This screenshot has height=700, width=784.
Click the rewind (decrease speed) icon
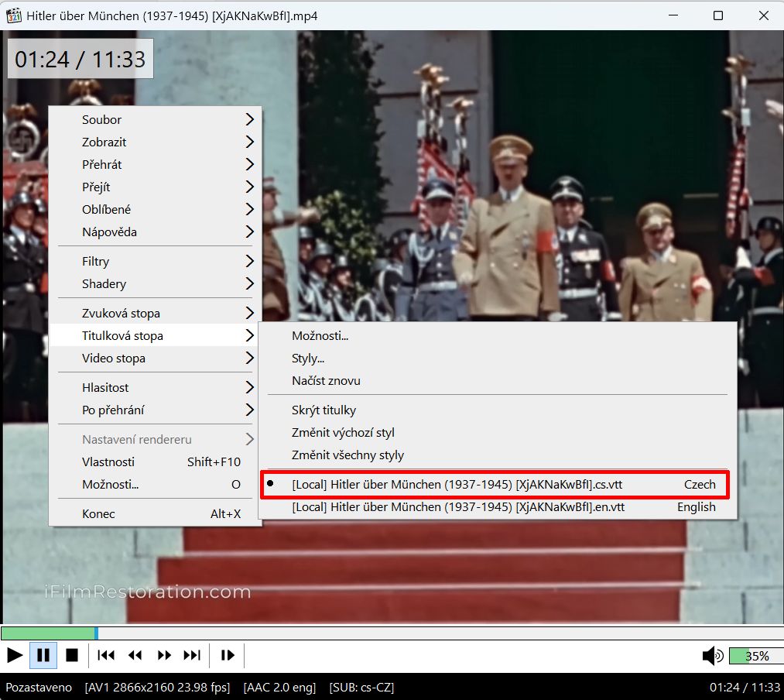point(135,655)
